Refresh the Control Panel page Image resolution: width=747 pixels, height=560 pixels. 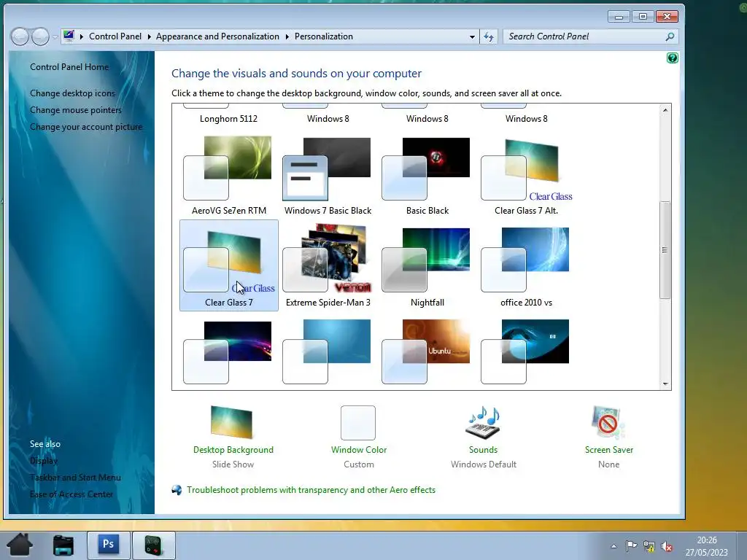(489, 36)
